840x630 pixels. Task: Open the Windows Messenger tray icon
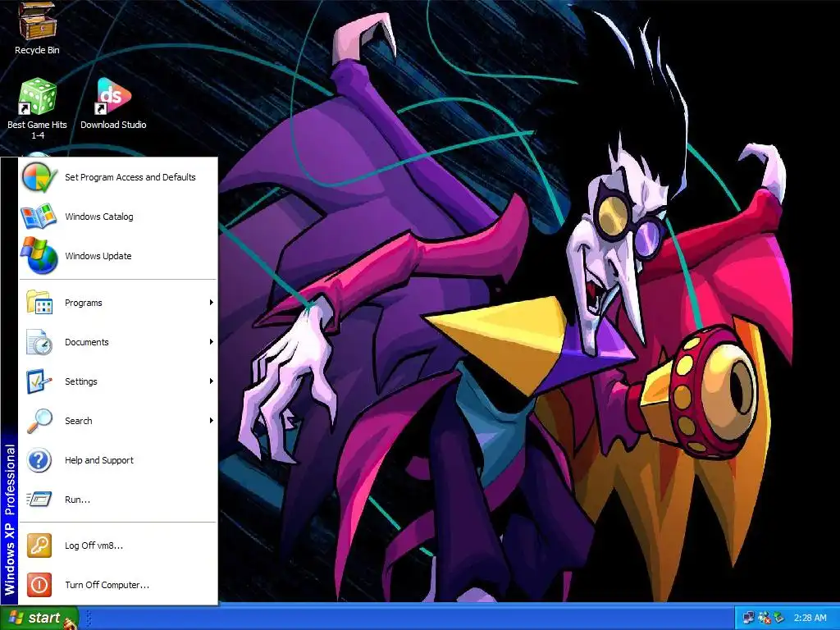tap(765, 618)
